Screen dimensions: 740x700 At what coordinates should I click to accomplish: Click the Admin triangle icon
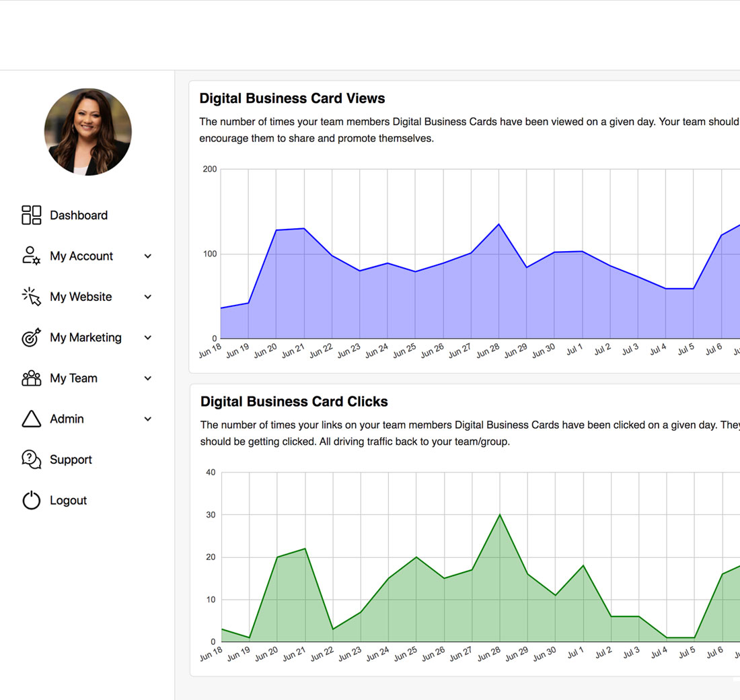pyautogui.click(x=31, y=419)
